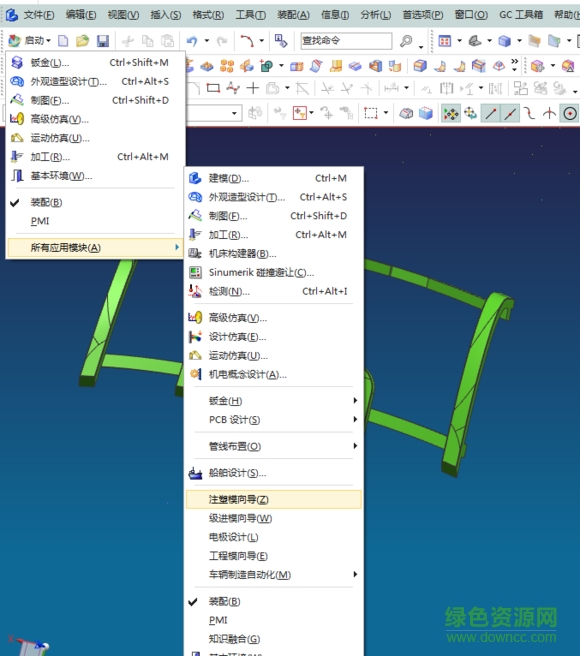The height and width of the screenshot is (656, 580).
Task: Choose 机床构建器(B)...
Action: point(274,254)
